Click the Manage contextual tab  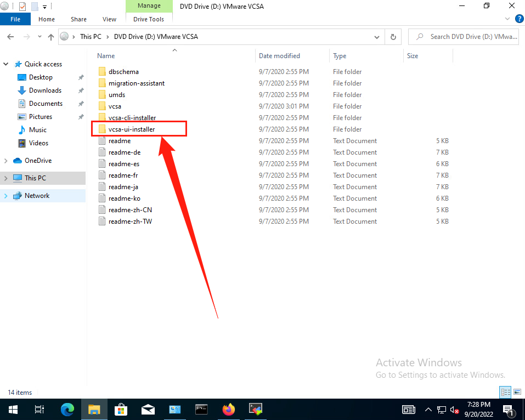[x=149, y=5]
